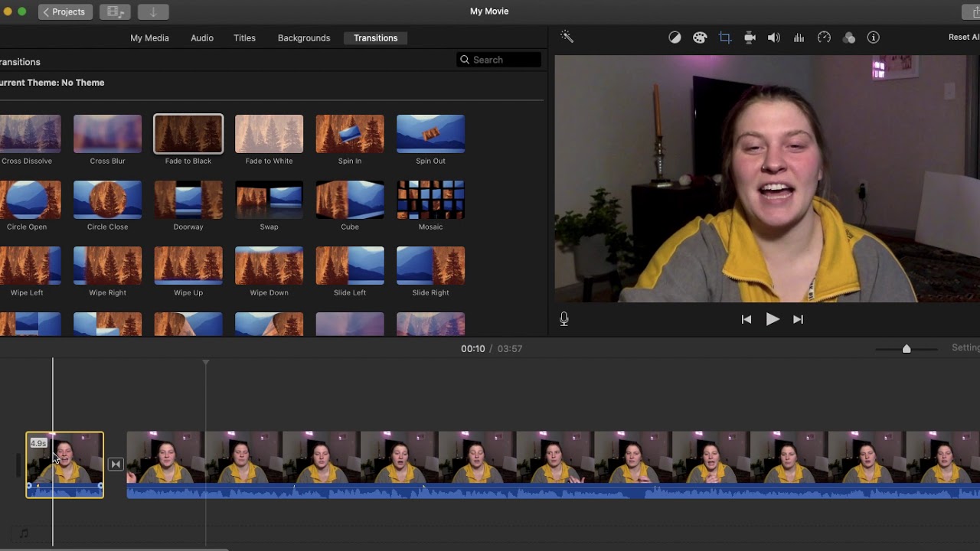Select the cropping tool
The image size is (980, 551).
[725, 37]
